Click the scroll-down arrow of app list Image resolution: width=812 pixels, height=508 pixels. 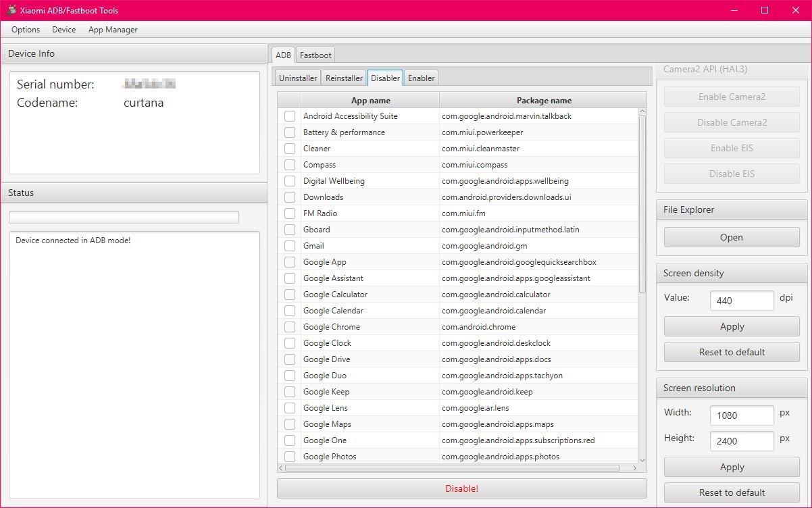click(642, 459)
